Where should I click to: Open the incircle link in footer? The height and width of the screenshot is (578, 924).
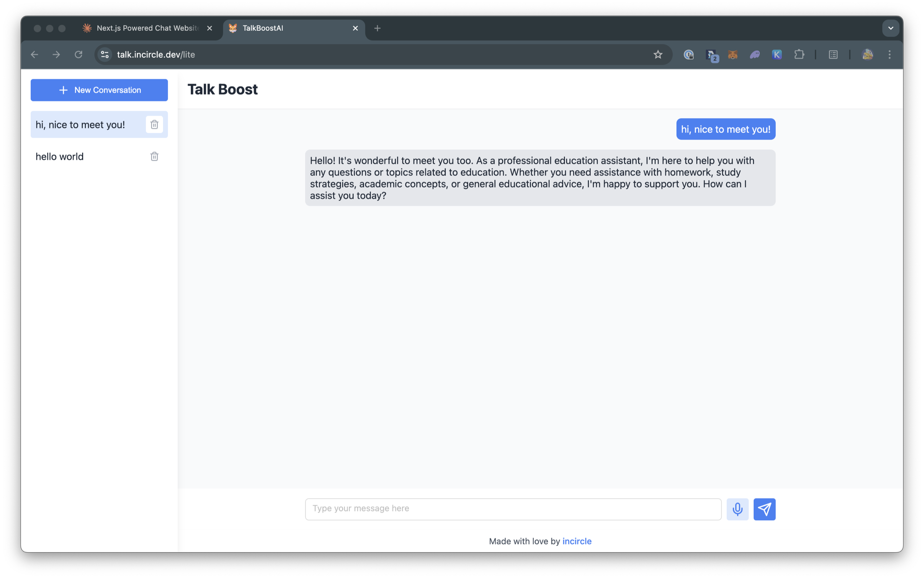(x=576, y=541)
